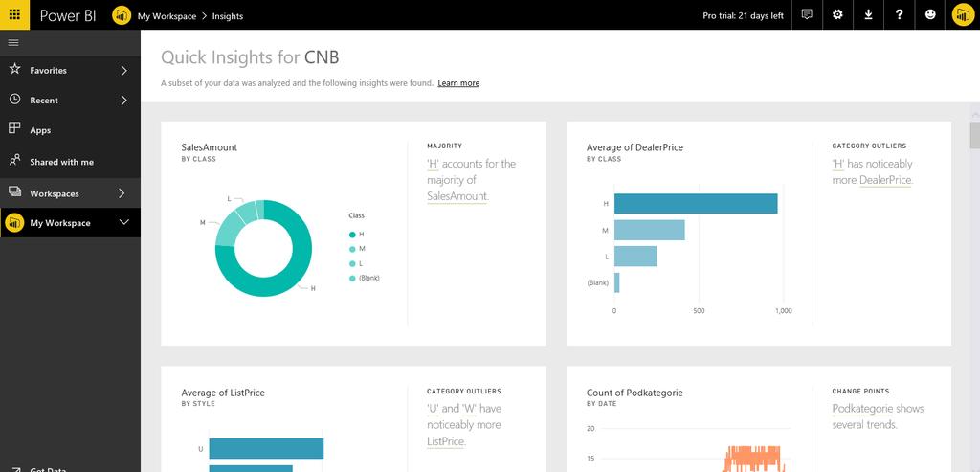Click the My Workspace breadcrumb link
The image size is (980, 472).
pos(167,16)
